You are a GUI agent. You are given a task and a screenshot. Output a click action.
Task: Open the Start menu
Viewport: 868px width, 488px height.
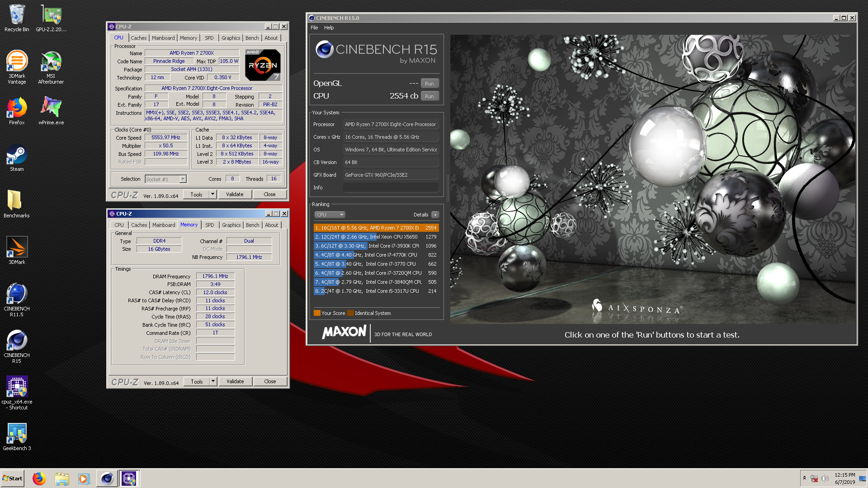coord(12,479)
